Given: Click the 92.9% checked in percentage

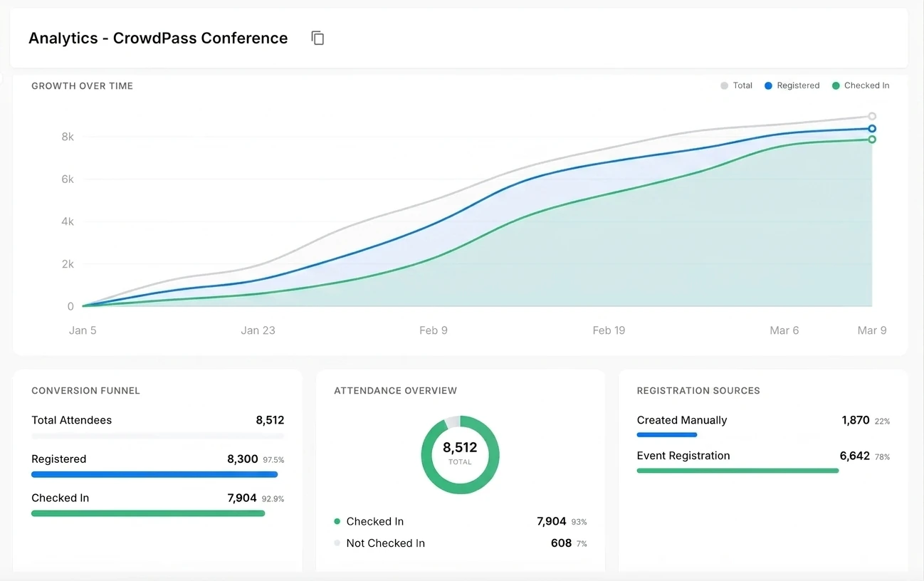Looking at the screenshot, I should tap(273, 499).
